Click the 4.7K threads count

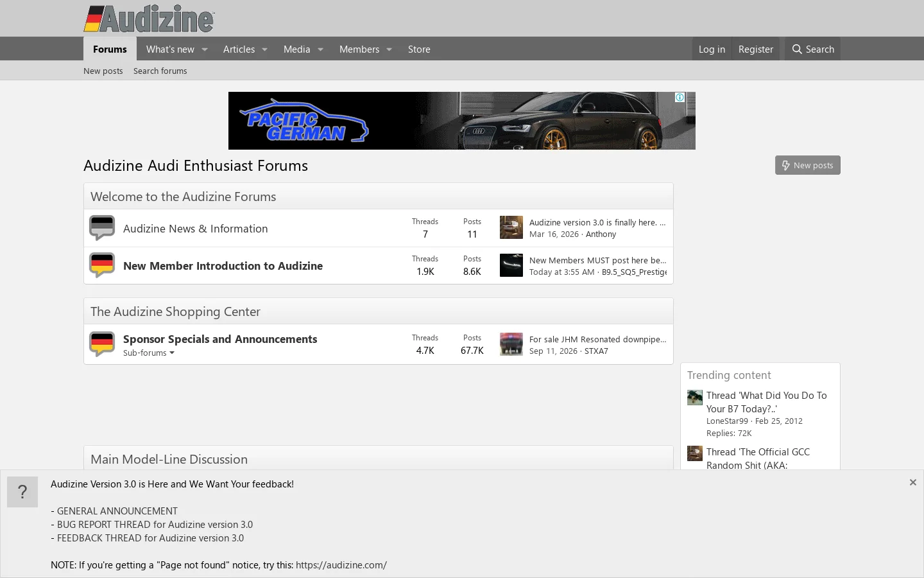tap(425, 351)
